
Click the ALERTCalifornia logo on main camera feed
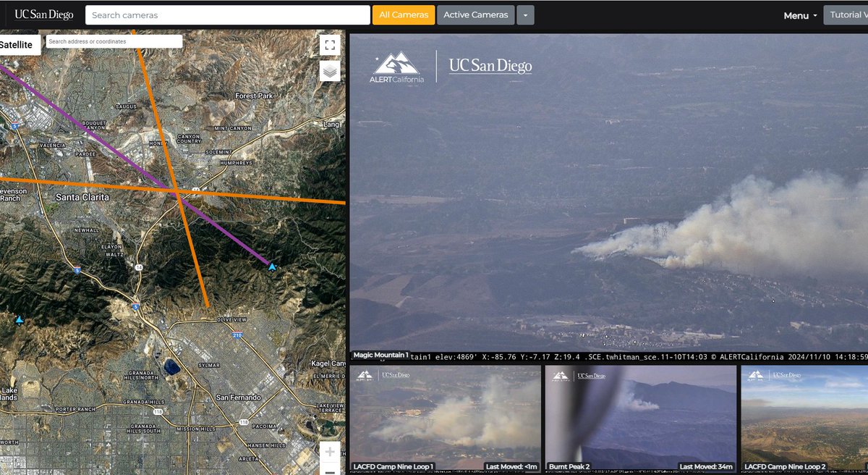[x=397, y=67]
